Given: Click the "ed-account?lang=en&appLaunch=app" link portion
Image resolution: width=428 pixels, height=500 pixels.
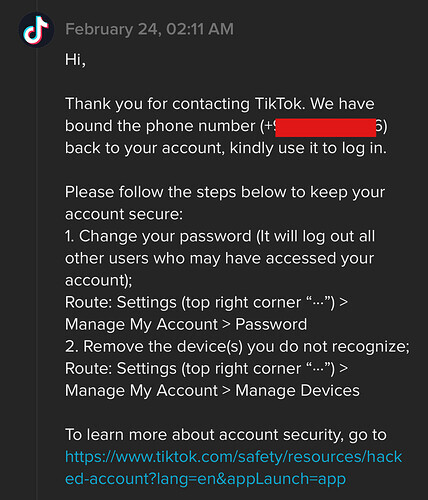Looking at the screenshot, I should click(x=205, y=479).
